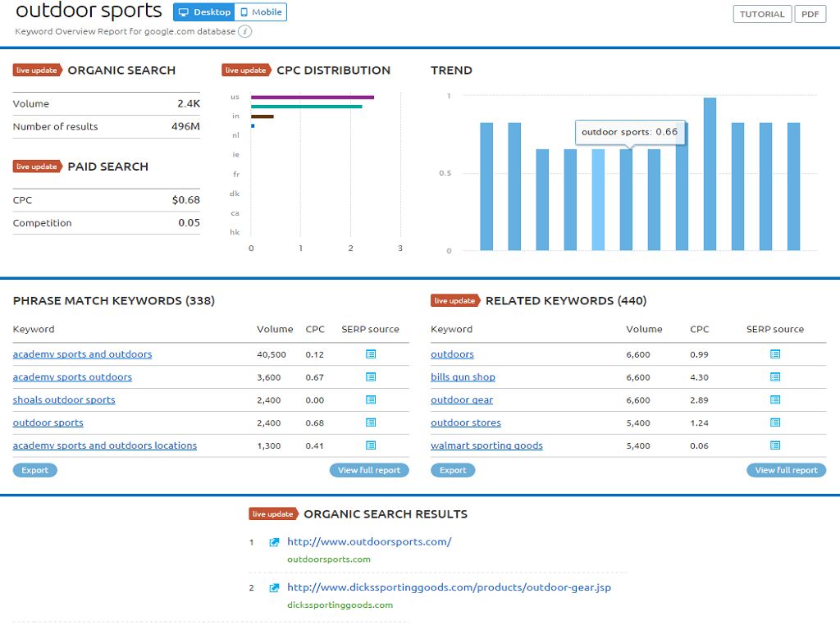The width and height of the screenshot is (840, 630).
Task: View SERP source for walmart sporting goods
Action: click(x=775, y=445)
